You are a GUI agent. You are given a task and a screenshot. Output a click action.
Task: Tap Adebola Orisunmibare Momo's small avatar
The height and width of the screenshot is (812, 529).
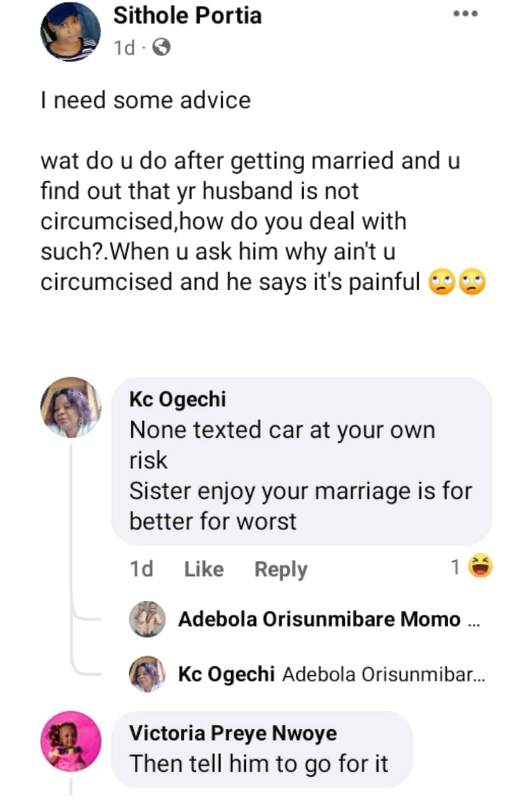coord(147,619)
